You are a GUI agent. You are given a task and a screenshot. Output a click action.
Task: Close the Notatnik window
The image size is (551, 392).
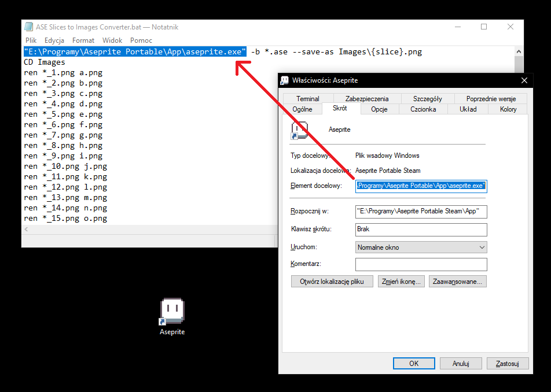tap(510, 27)
